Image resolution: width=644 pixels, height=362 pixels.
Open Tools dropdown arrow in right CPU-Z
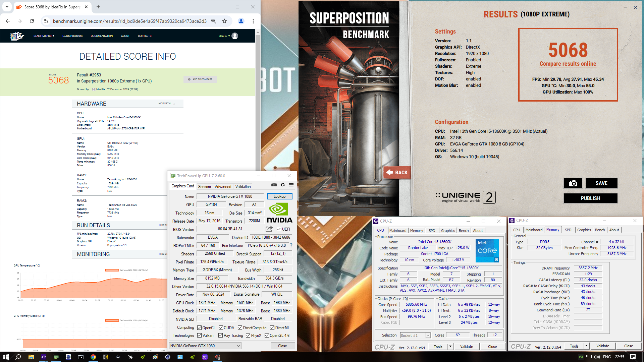click(586, 346)
